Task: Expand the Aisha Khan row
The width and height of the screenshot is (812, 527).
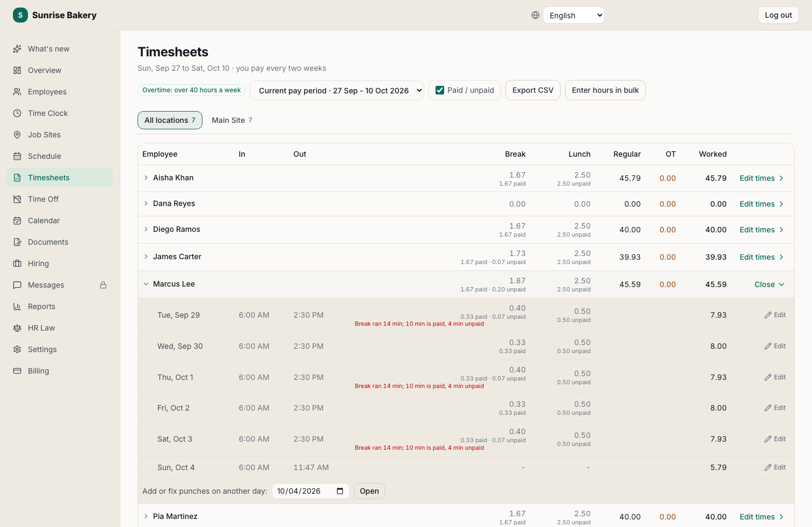Action: coord(146,178)
